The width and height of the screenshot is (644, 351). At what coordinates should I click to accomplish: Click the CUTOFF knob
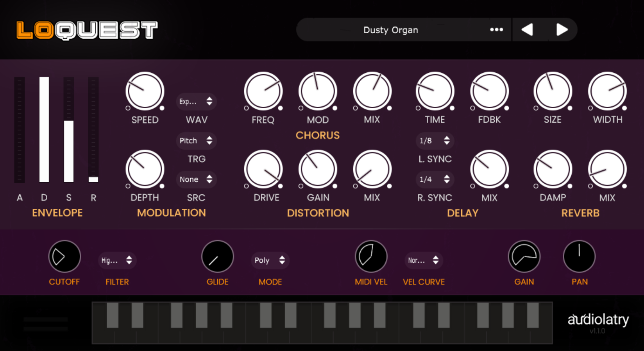64,256
